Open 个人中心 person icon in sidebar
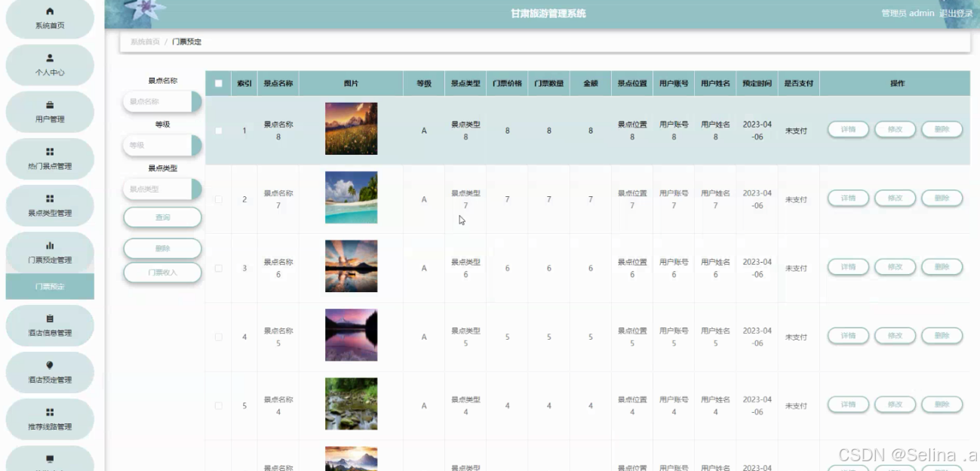The image size is (980, 471). point(50,57)
